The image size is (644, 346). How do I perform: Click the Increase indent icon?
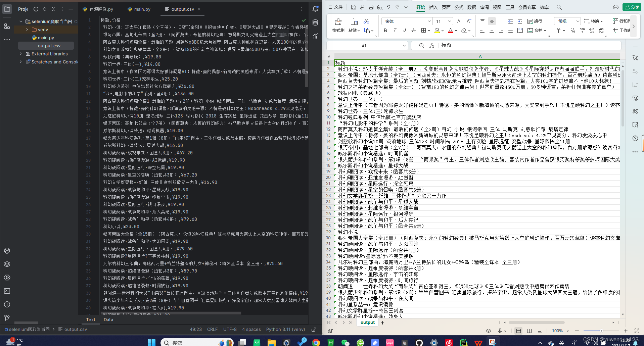(x=520, y=21)
